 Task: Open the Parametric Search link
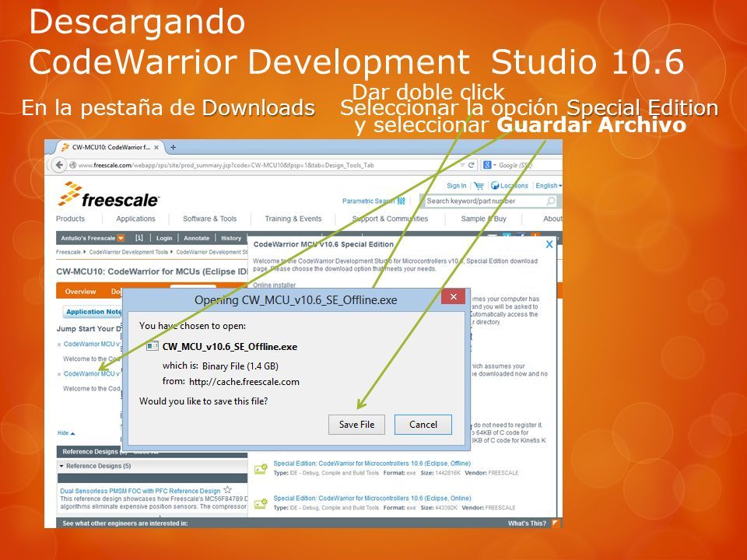click(x=368, y=201)
